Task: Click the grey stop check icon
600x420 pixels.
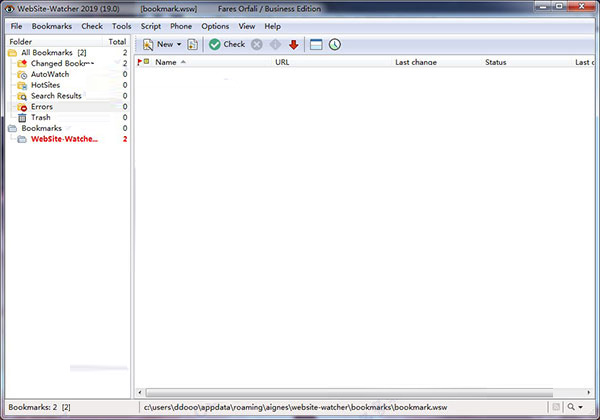Action: coord(257,45)
